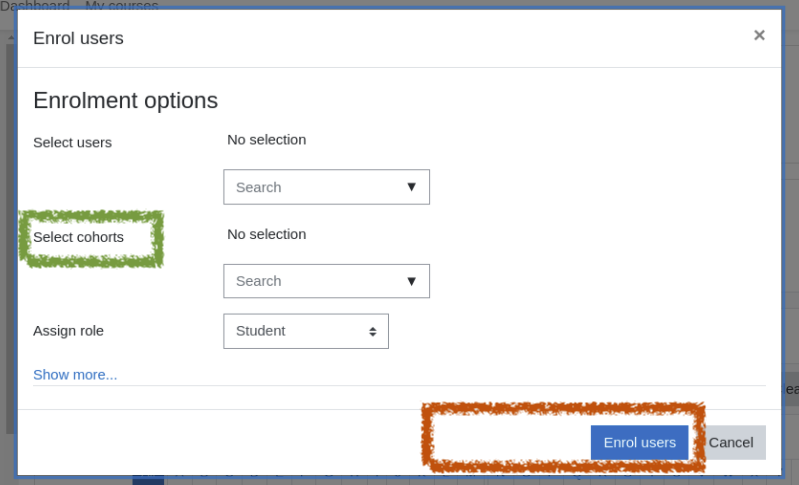This screenshot has width=799, height=485.
Task: Open My courses in top navigation
Action: [122, 5]
